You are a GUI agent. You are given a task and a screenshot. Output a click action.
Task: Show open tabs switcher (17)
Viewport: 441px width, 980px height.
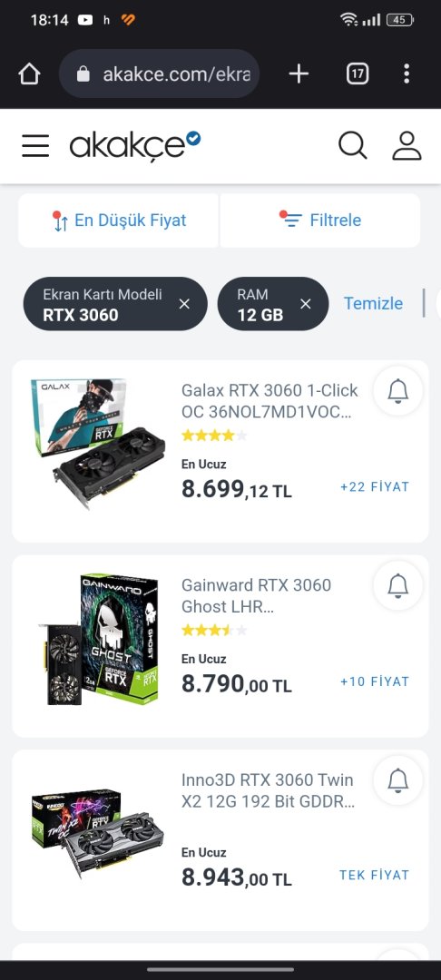pyautogui.click(x=358, y=73)
